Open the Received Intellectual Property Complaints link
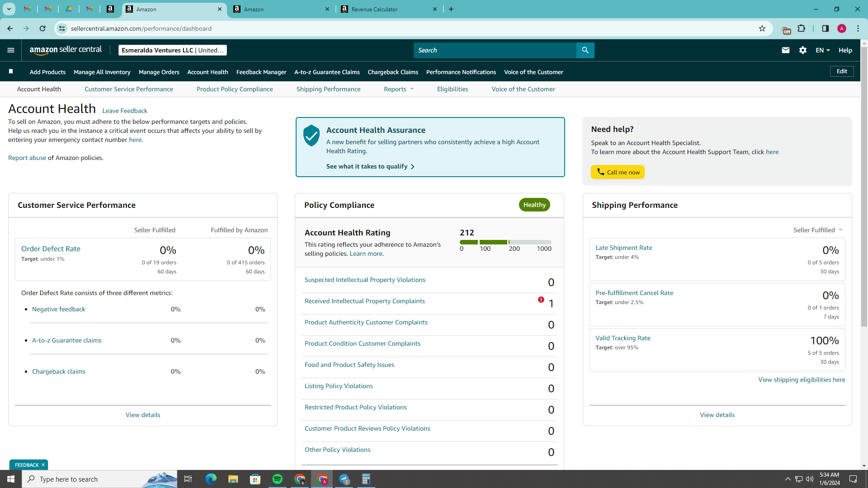 click(364, 301)
